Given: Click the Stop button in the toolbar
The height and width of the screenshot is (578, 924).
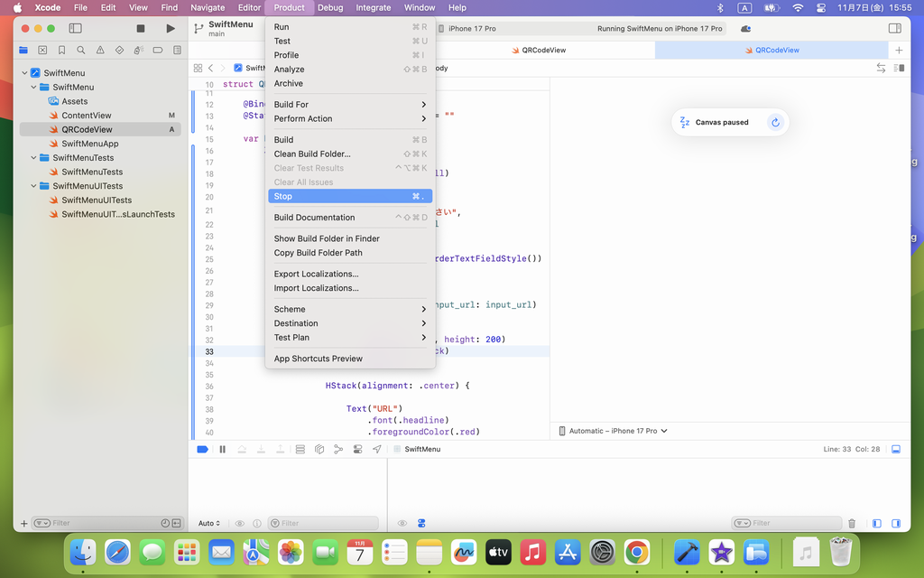Looking at the screenshot, I should [x=141, y=29].
